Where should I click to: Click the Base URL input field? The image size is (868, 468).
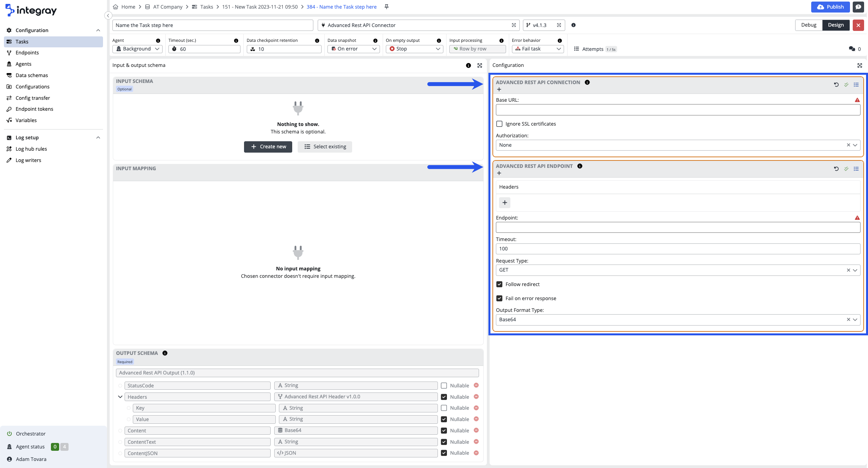tap(678, 110)
